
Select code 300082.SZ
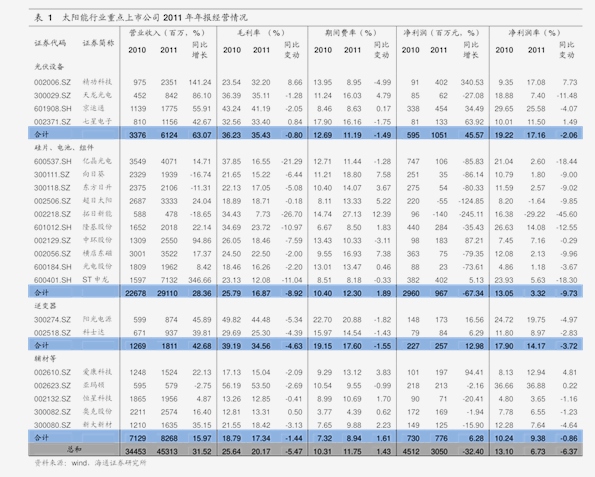coord(52,412)
